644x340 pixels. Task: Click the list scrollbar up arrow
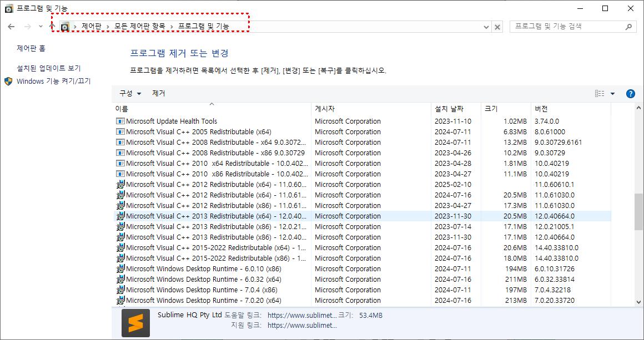point(638,108)
